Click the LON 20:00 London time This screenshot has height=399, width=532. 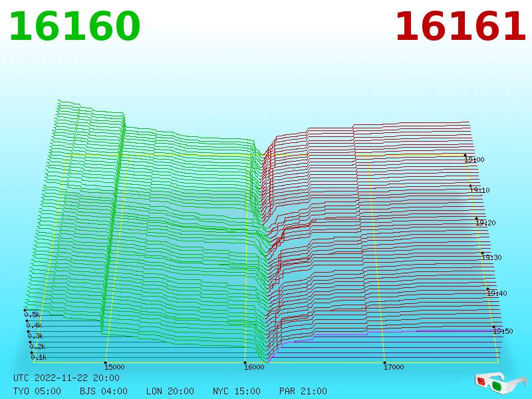170,391
